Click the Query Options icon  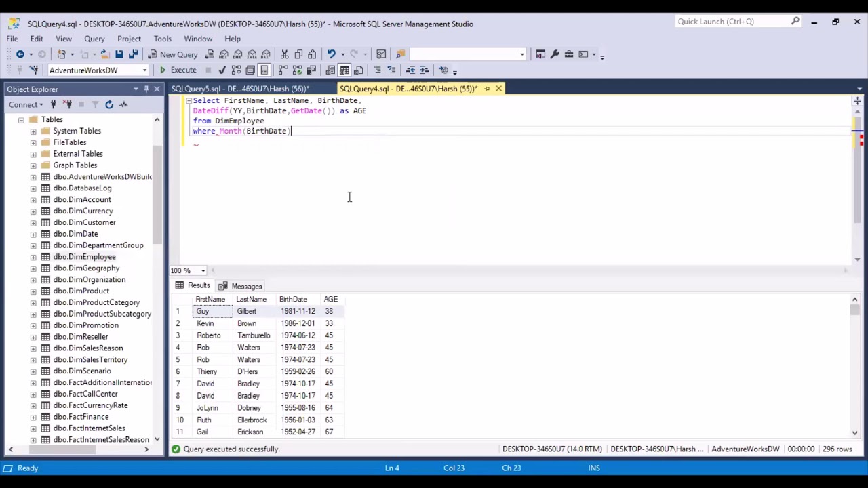250,70
